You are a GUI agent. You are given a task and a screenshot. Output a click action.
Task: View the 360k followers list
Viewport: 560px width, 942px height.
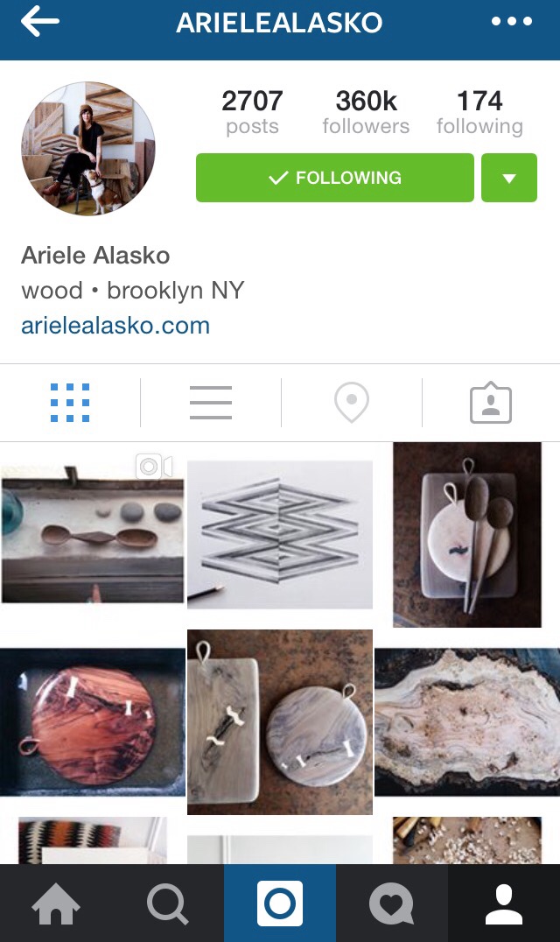pos(366,112)
